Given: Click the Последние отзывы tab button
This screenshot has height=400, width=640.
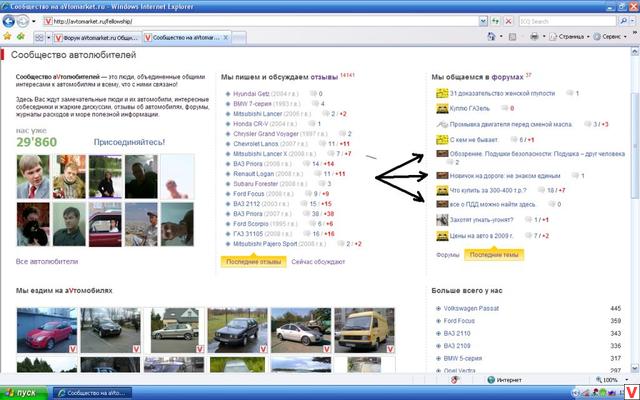Looking at the screenshot, I should pos(253,262).
